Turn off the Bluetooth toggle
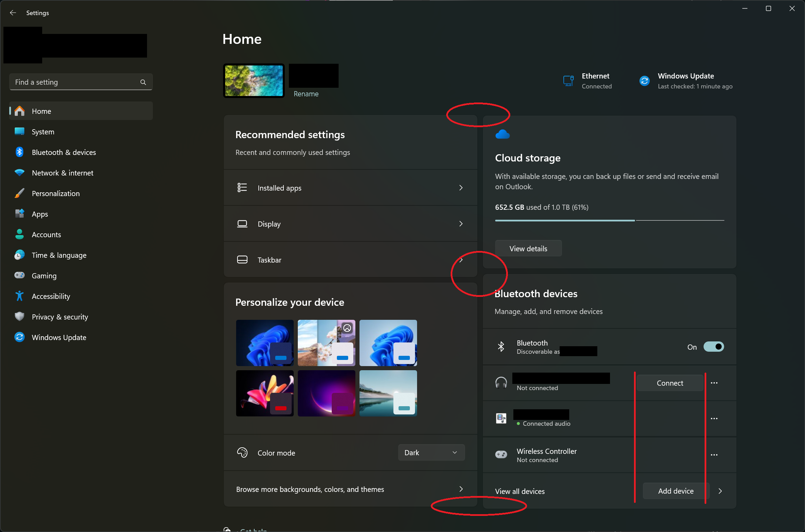 [713, 347]
